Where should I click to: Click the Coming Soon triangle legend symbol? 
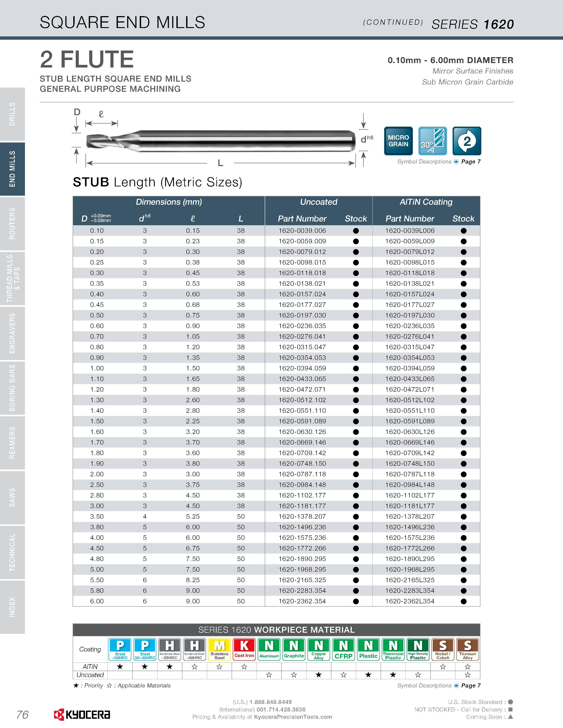(510, 717)
